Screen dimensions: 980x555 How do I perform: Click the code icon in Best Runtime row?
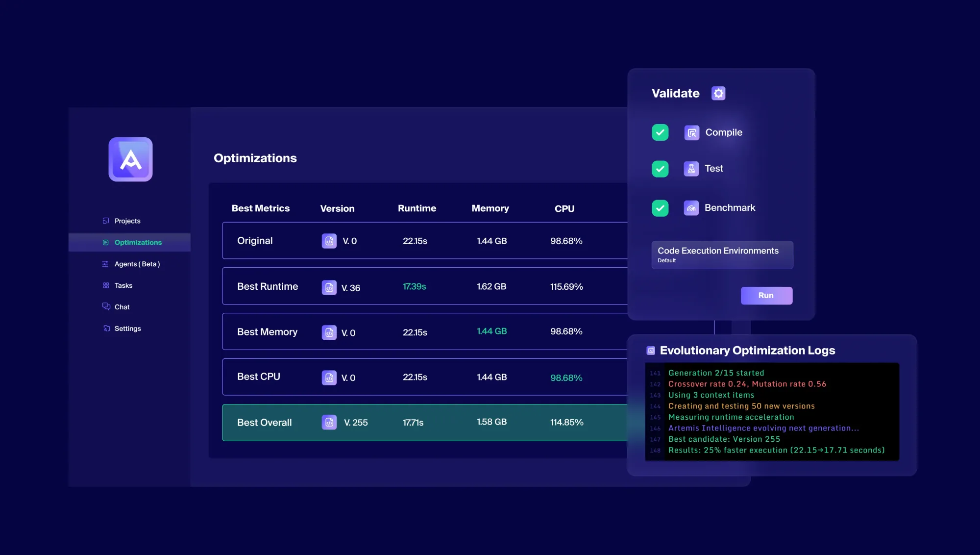(329, 287)
